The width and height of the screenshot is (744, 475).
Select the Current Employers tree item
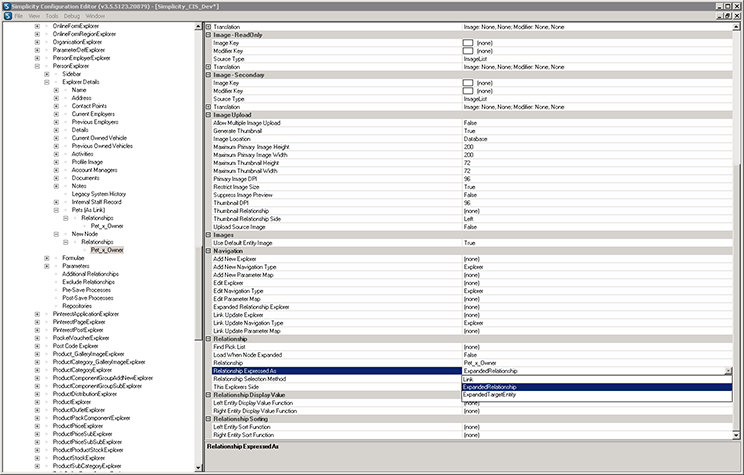pos(93,114)
